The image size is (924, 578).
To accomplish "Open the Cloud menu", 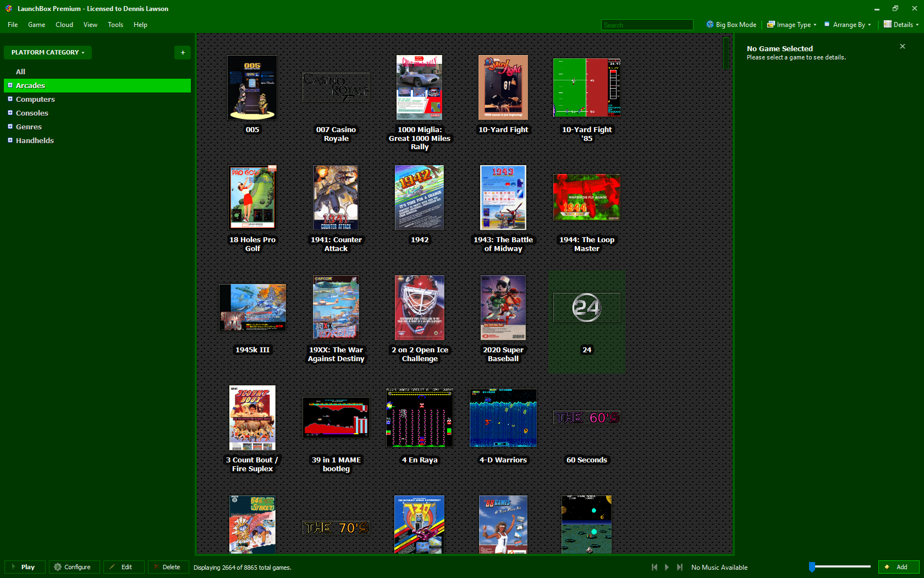I will tap(64, 25).
